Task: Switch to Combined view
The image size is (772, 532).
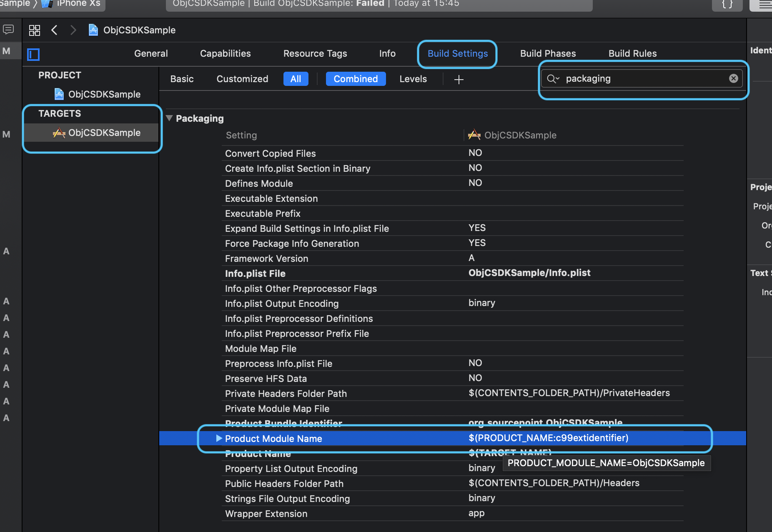Action: (356, 79)
